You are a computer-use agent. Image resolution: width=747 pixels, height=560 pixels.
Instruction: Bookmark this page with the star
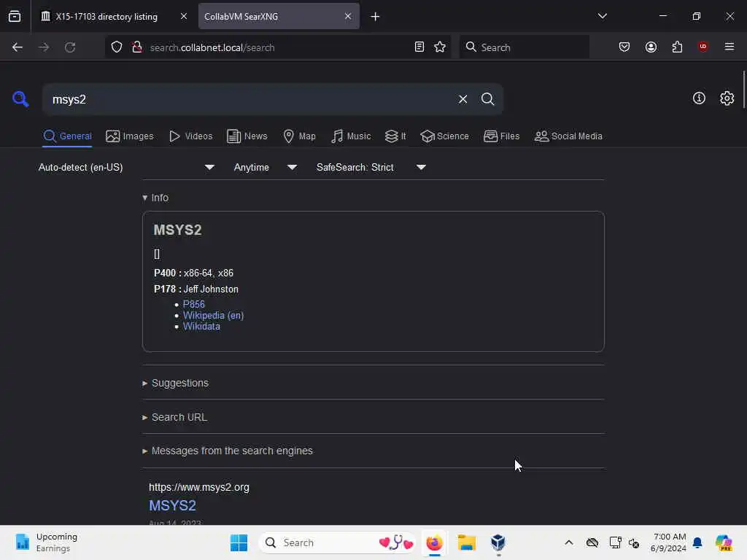click(x=440, y=47)
